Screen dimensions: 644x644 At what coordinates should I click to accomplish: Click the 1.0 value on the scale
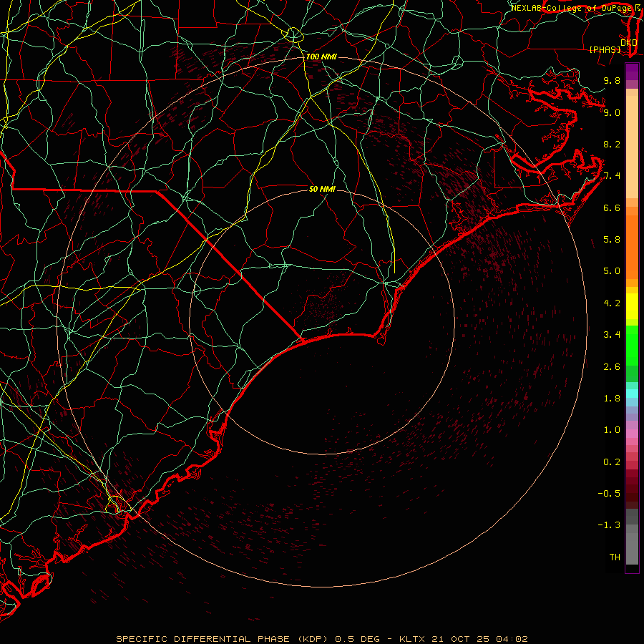(x=612, y=430)
